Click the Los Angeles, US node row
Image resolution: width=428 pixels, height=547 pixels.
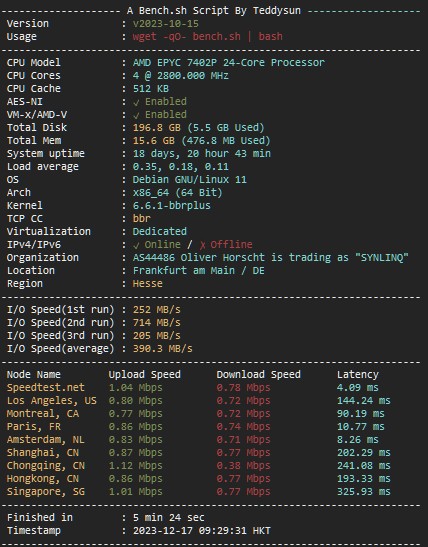(198, 400)
